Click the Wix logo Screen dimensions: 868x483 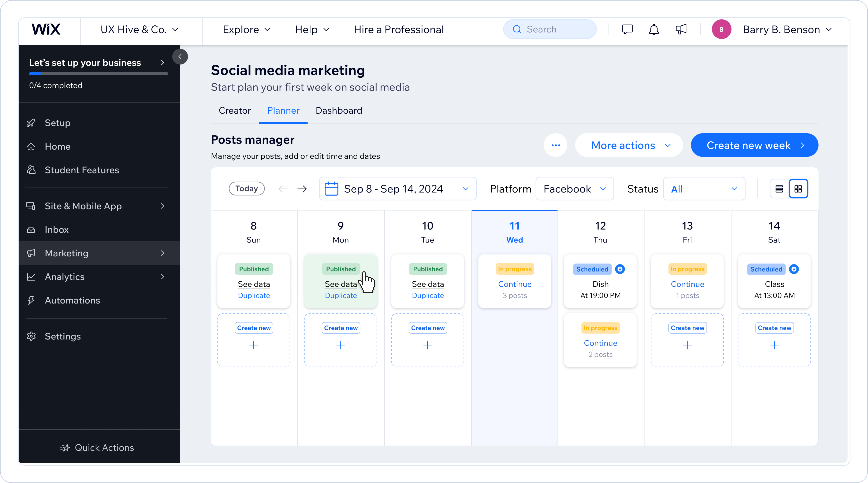click(x=46, y=29)
